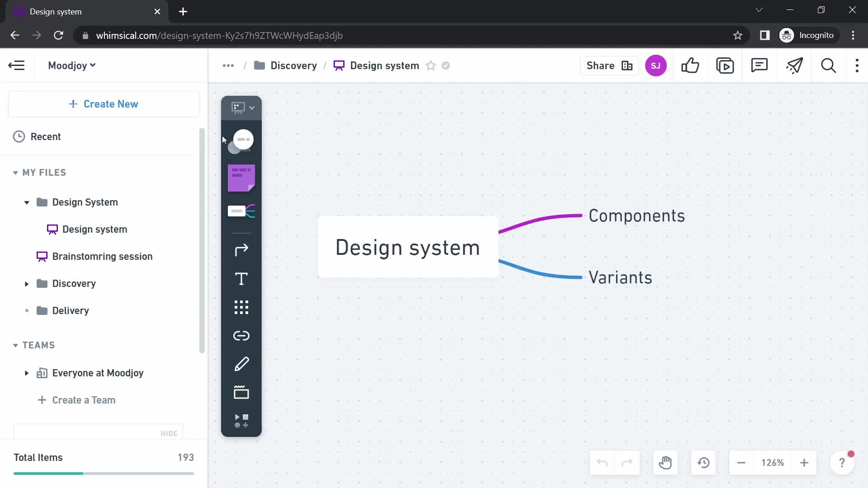Expand the Delivery folder

click(x=26, y=310)
